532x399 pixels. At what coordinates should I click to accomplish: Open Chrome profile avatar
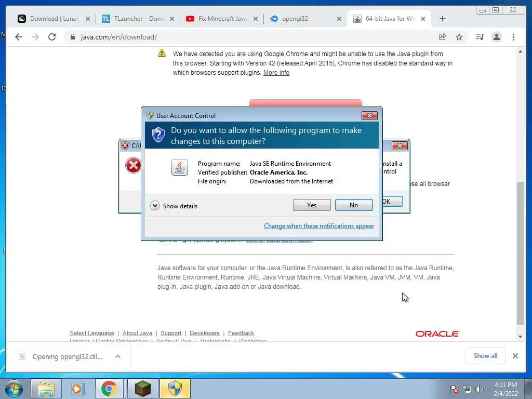click(x=496, y=37)
